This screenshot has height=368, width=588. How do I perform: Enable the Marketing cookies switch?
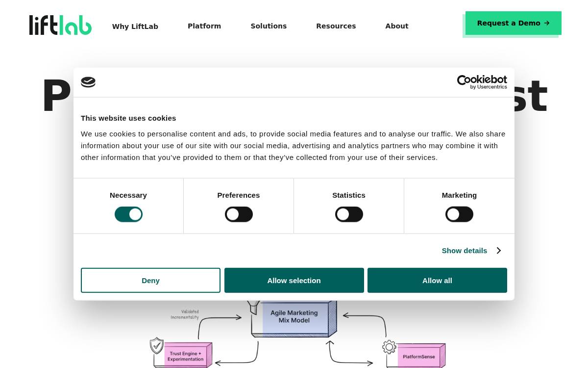click(459, 214)
